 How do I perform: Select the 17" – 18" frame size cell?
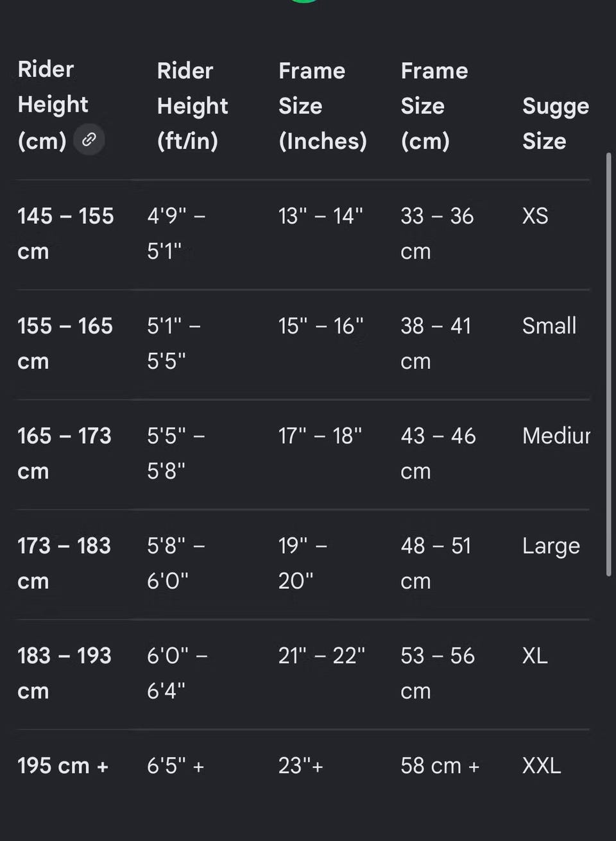[x=320, y=436]
